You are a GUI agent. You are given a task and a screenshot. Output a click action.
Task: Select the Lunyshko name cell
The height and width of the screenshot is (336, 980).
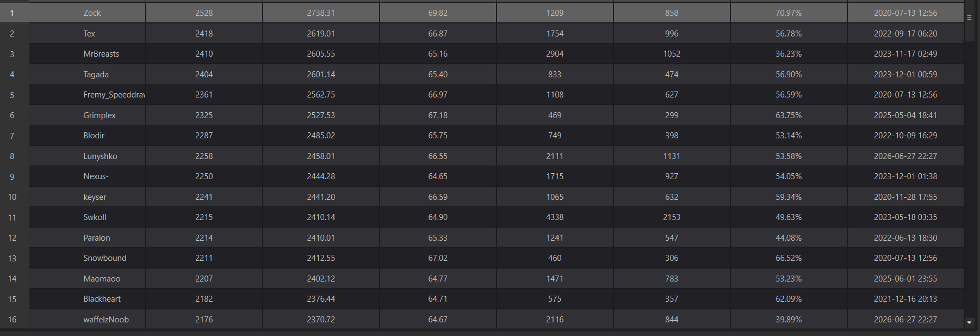(x=88, y=156)
